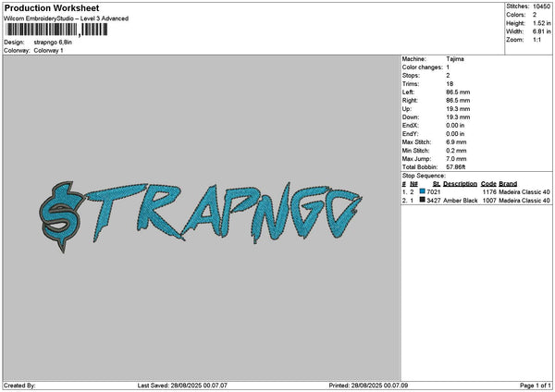
Task: Click the EndY value 0.00 in
Action: (x=455, y=134)
